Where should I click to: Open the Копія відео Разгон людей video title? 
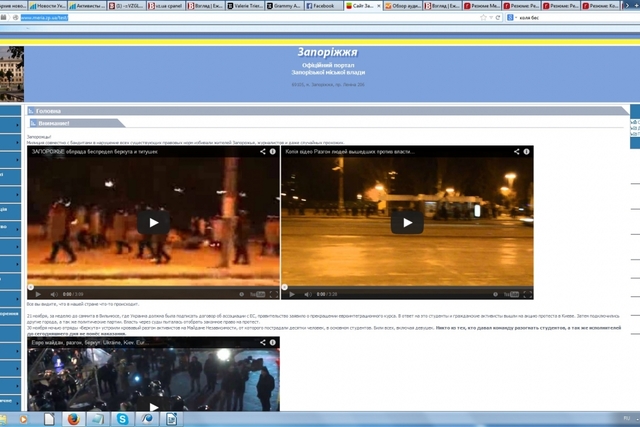(350, 151)
